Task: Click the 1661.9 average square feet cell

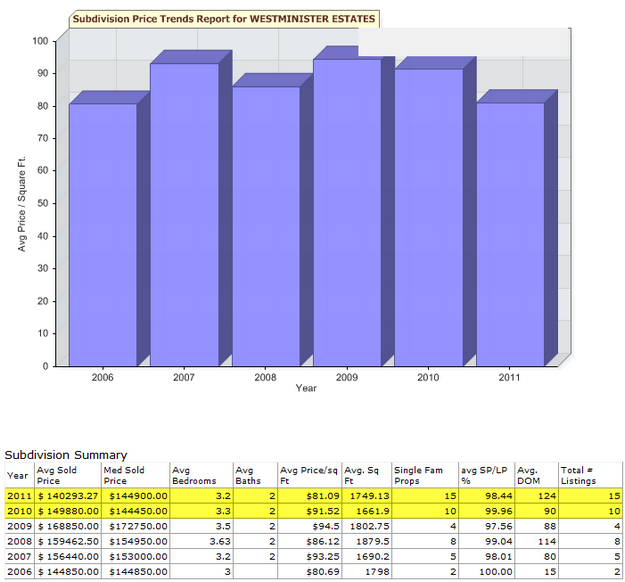Action: (x=367, y=511)
